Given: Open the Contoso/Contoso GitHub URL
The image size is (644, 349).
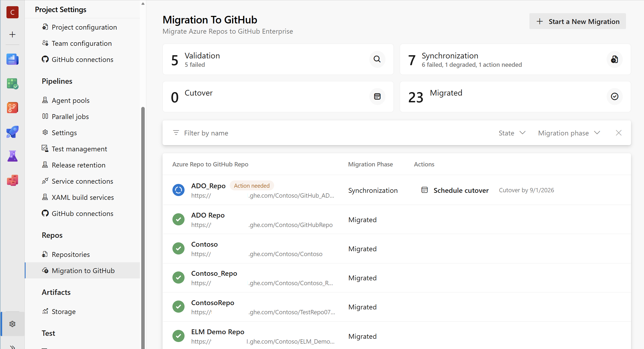Looking at the screenshot, I should tap(257, 254).
